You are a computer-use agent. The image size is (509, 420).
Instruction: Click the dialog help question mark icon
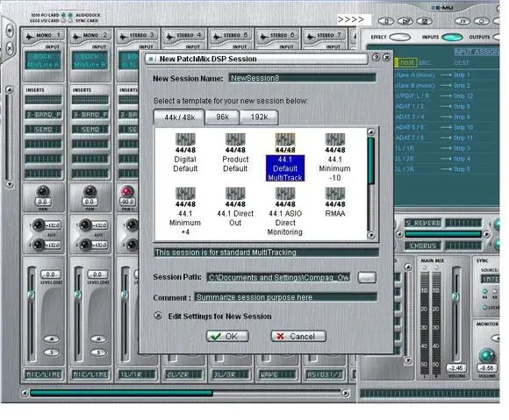coord(376,57)
